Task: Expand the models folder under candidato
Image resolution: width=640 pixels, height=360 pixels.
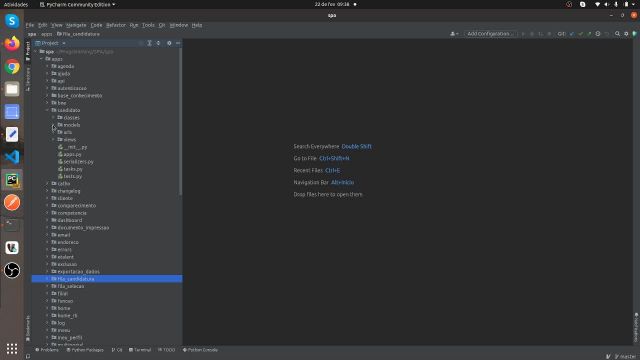Action: pyautogui.click(x=53, y=125)
